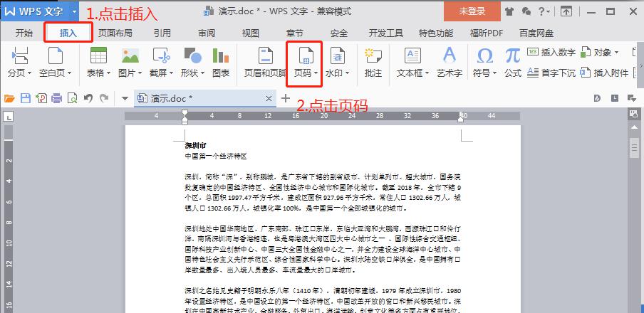The image size is (644, 313).
Task: Insert a table using 表格 icon
Action: point(98,55)
